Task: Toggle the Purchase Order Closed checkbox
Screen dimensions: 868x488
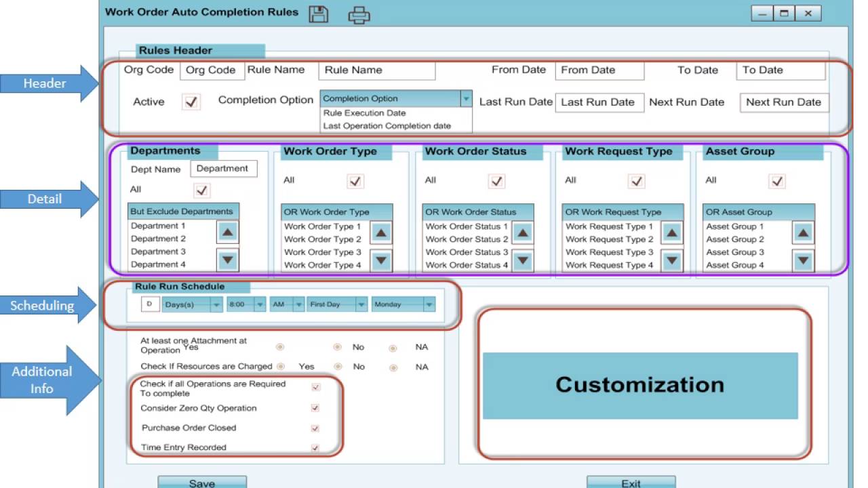Action: [x=315, y=428]
